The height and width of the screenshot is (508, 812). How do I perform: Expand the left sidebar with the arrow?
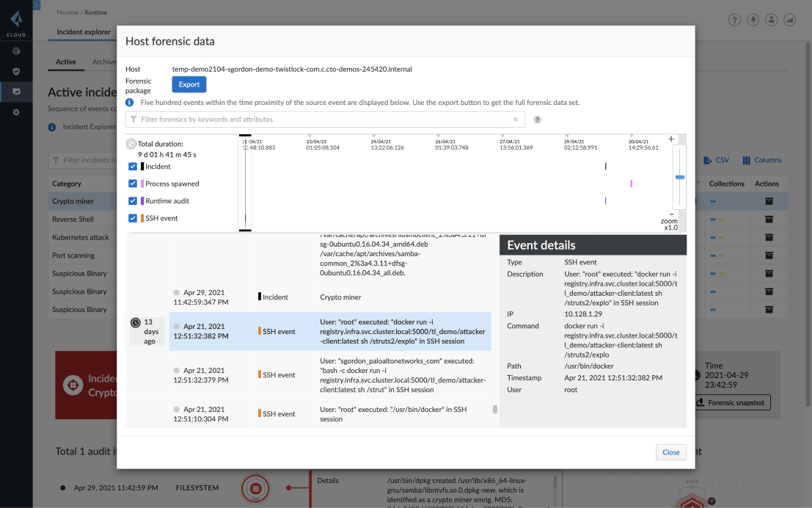pyautogui.click(x=36, y=5)
